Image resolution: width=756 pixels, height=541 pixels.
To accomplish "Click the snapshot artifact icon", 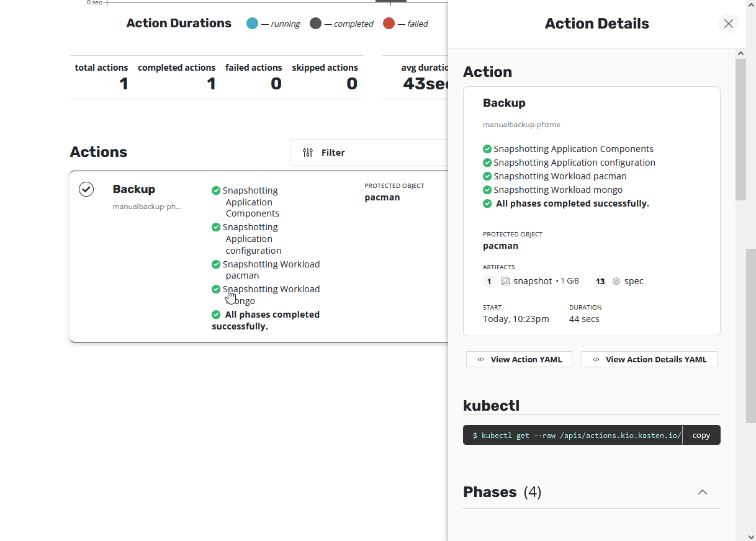I will coord(505,281).
